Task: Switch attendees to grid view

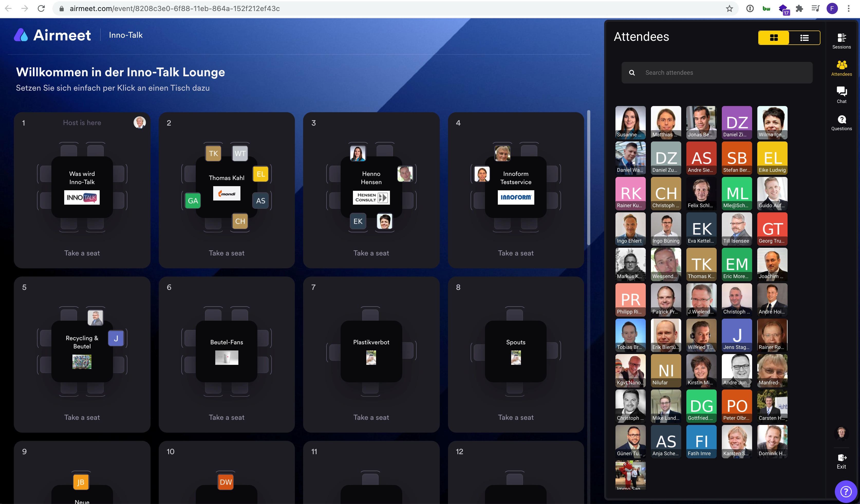Action: tap(774, 38)
